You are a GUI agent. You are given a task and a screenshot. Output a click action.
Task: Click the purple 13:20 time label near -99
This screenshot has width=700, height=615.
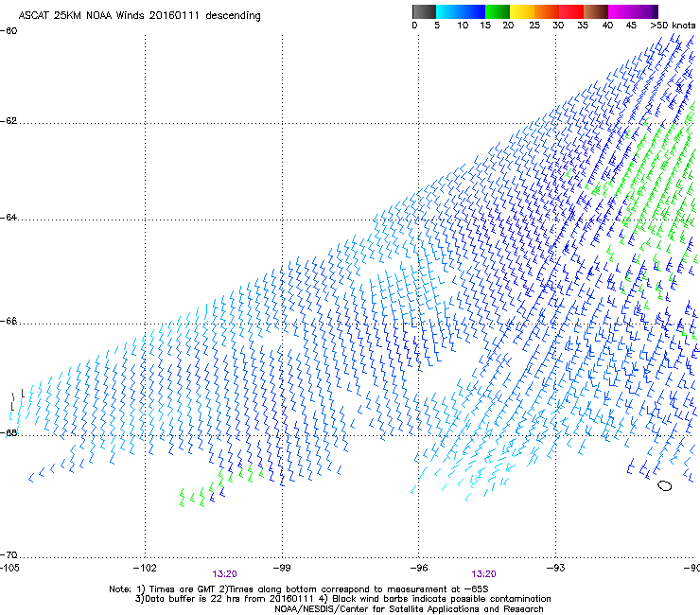[224, 574]
